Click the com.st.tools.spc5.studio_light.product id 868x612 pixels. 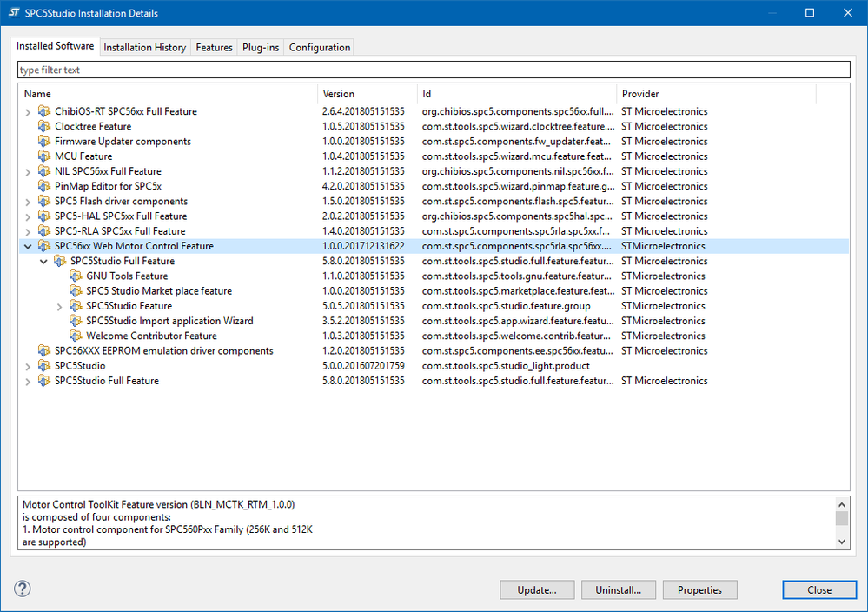(506, 366)
